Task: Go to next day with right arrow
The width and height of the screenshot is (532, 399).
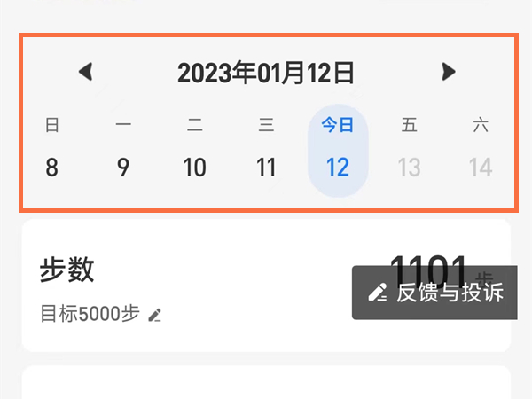Action: (449, 72)
